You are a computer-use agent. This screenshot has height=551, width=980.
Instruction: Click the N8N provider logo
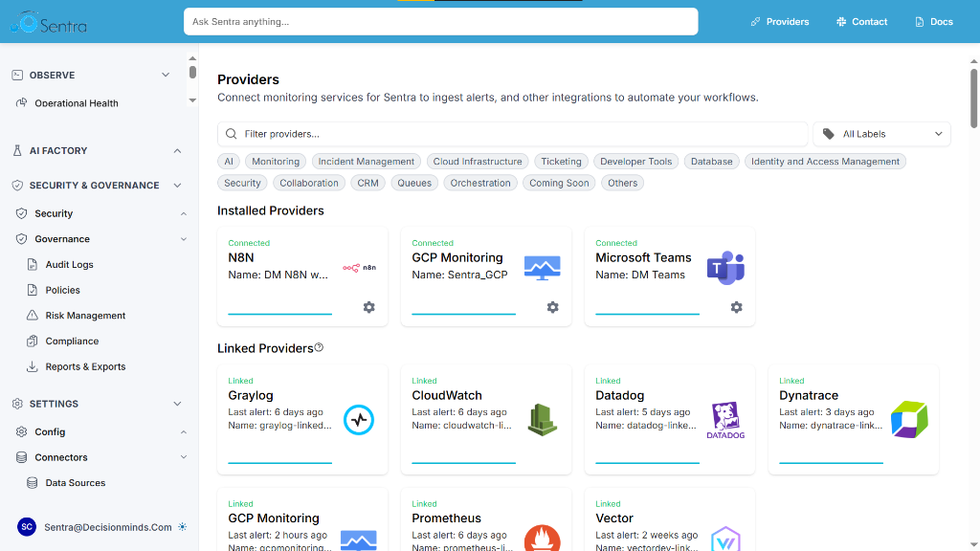(x=360, y=268)
